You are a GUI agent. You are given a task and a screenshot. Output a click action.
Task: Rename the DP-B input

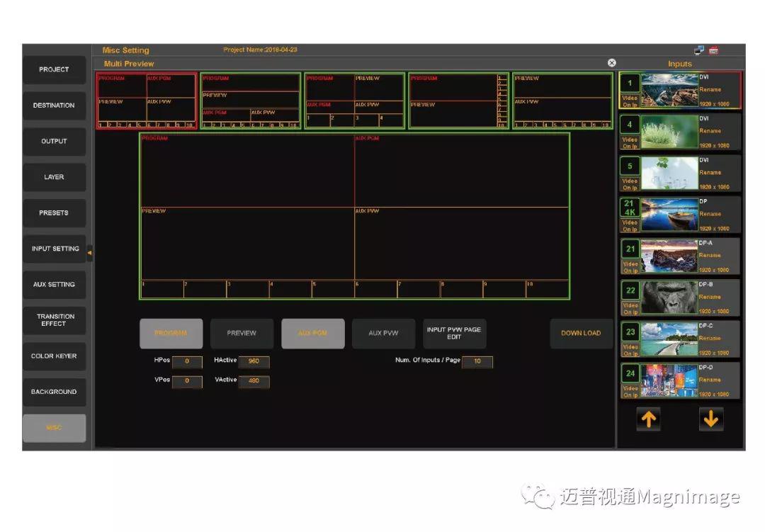pyautogui.click(x=710, y=297)
